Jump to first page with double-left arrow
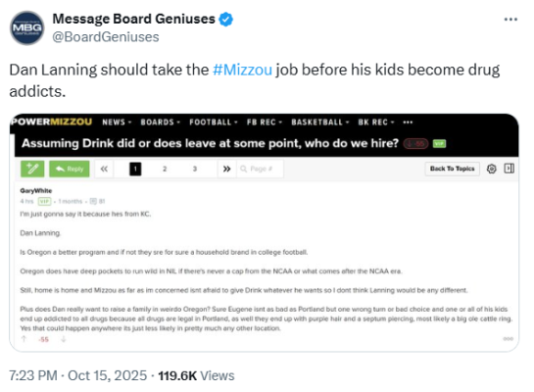This screenshot has height=392, width=534. (x=104, y=169)
